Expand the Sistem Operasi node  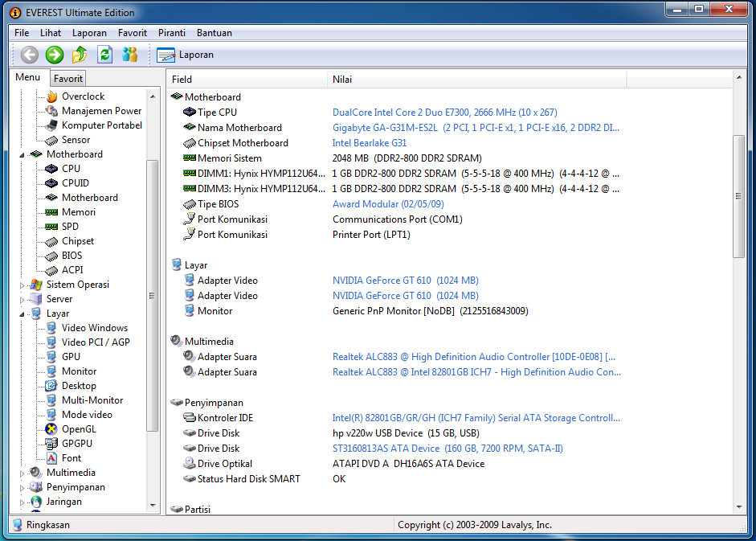[22, 285]
